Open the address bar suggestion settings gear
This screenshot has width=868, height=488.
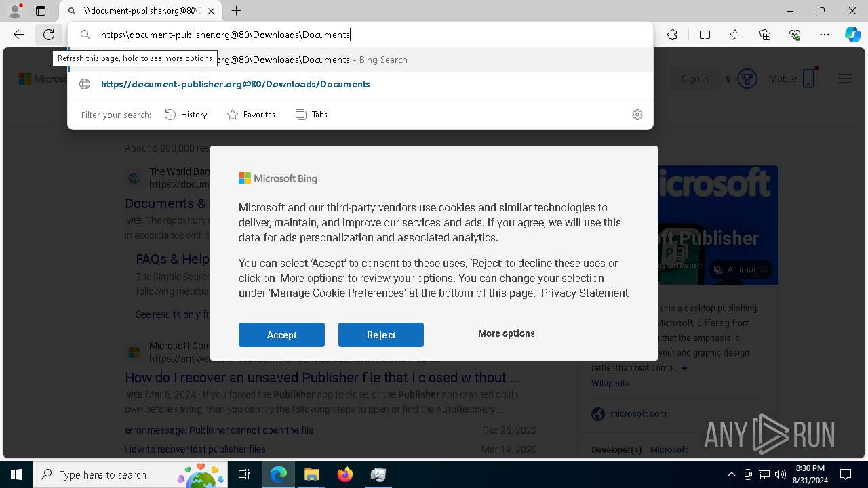[x=637, y=115]
